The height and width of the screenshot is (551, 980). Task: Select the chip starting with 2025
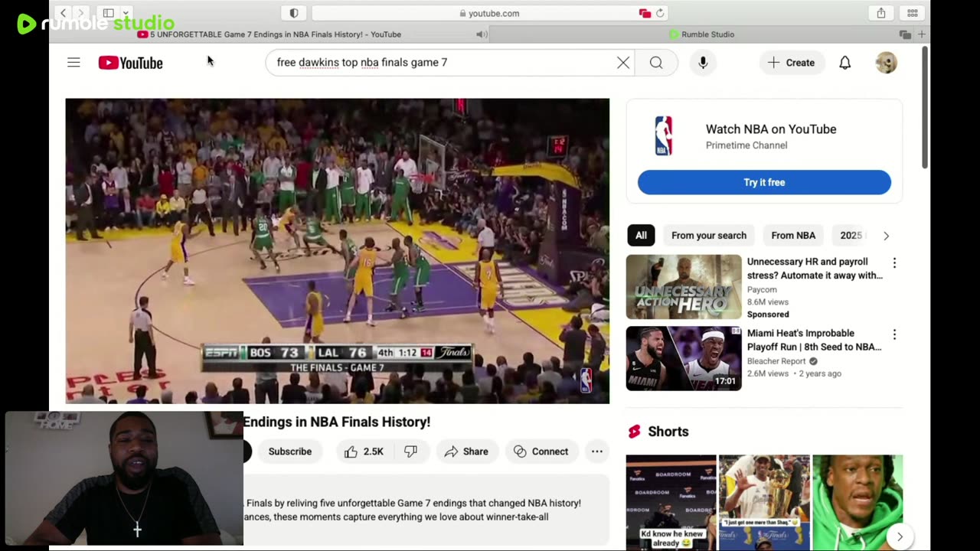tap(851, 236)
